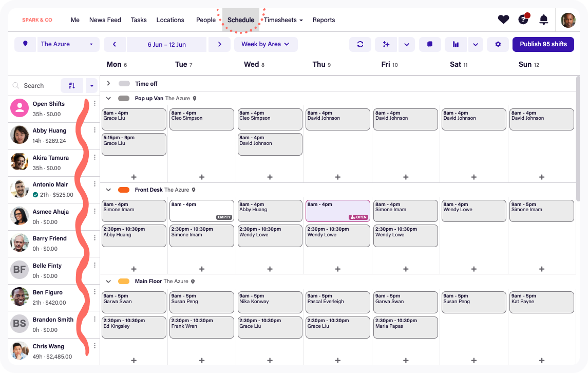
Task: Open The Azure location dropdown
Action: [x=68, y=44]
